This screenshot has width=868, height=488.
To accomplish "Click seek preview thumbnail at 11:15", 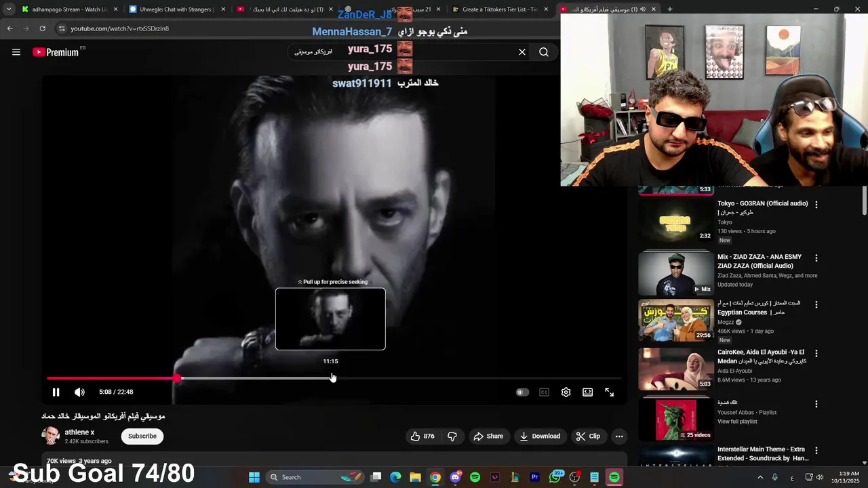I will (330, 319).
